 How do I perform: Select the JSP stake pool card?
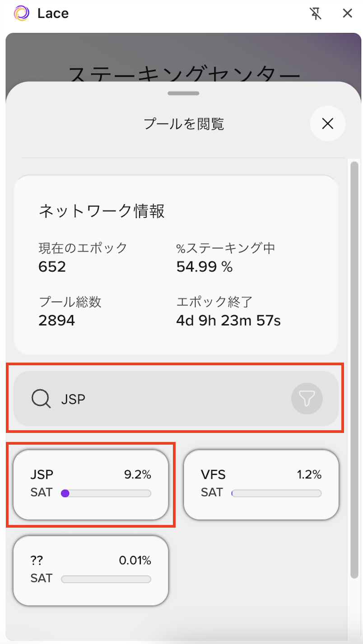(x=91, y=485)
